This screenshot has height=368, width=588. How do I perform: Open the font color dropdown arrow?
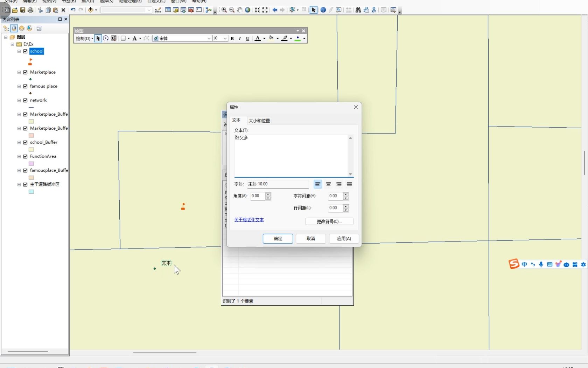pos(264,39)
